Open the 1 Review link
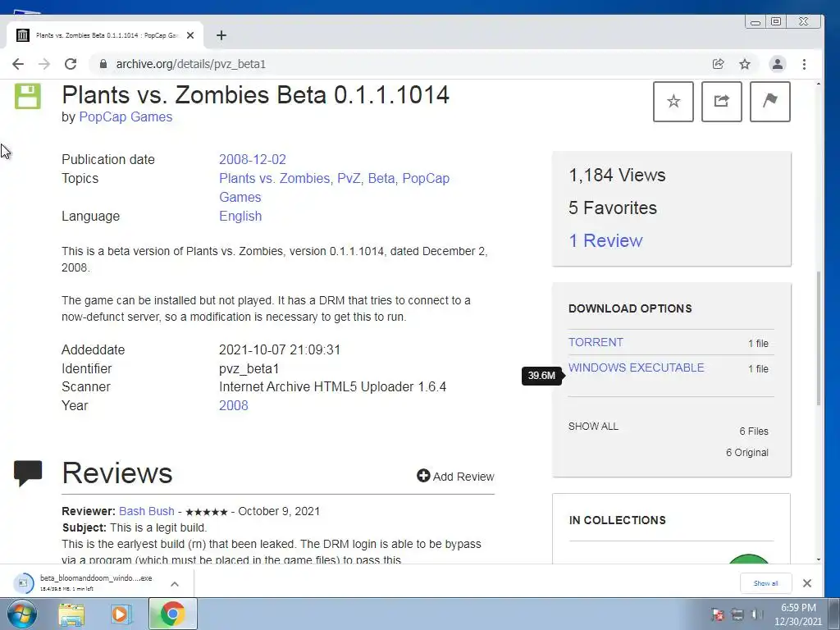The image size is (840, 630). (605, 240)
